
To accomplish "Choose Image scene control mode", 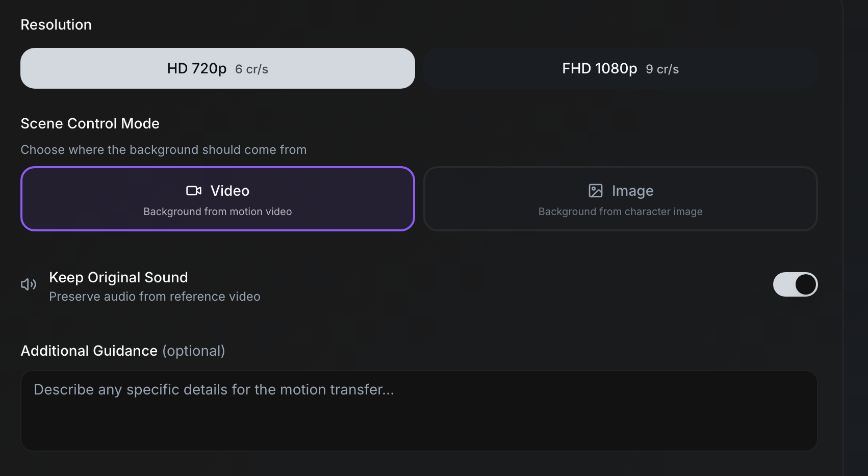I will 621,199.
